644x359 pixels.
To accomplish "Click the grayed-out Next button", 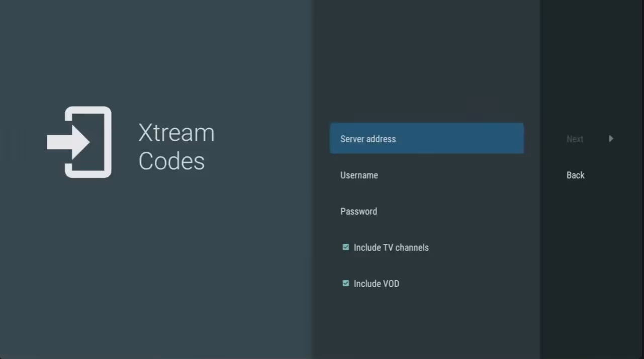I will coord(575,139).
